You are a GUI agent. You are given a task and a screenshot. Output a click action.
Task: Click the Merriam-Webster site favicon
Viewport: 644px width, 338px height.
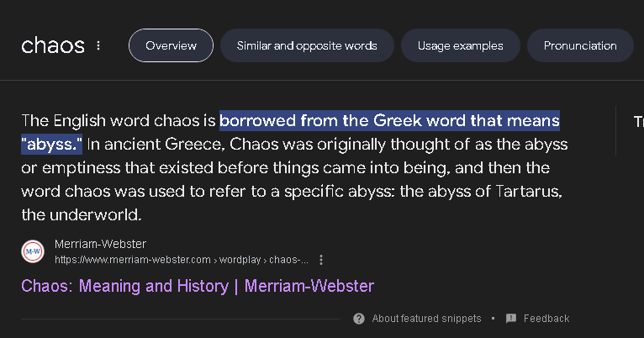pos(33,251)
